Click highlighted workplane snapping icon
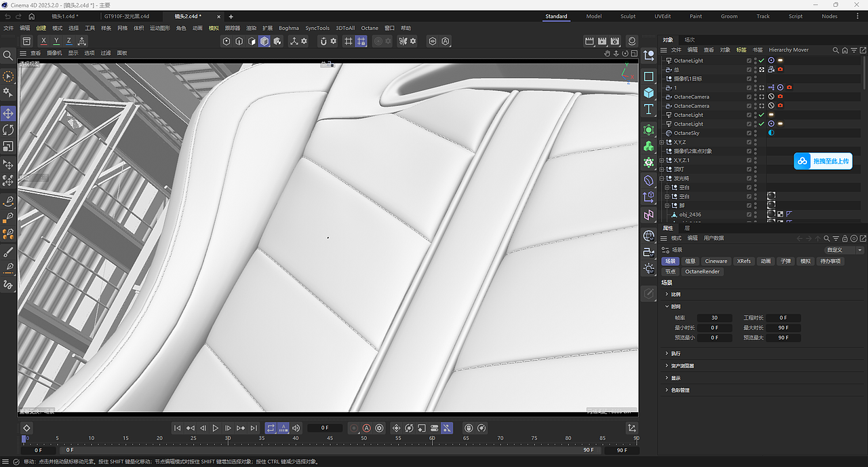The width and height of the screenshot is (868, 467). click(361, 41)
